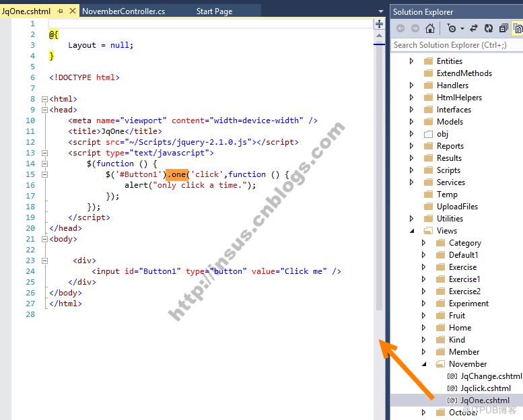
Task: Click the highlighted .one text in code
Action: tap(177, 174)
